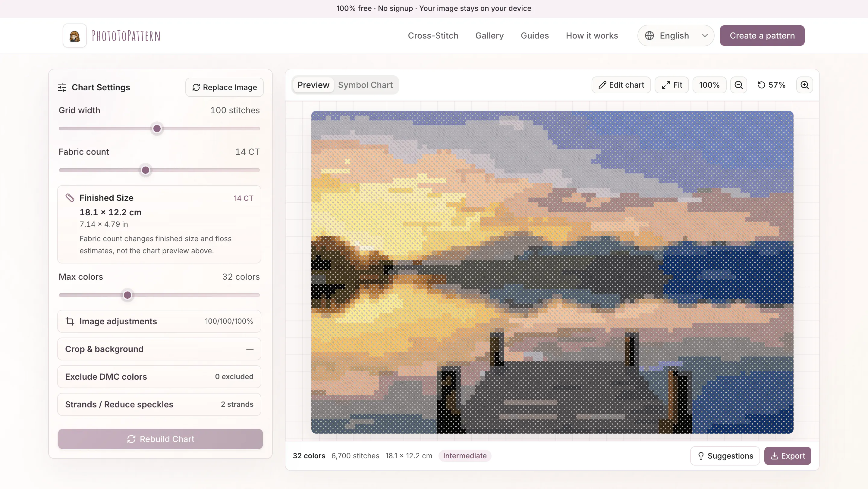
Task: Click Create a pattern button
Action: tap(762, 36)
